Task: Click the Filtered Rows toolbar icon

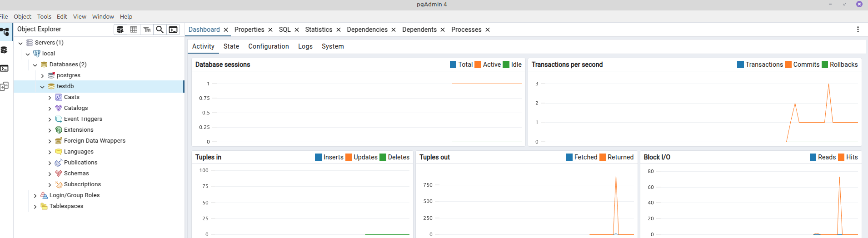Action: (147, 30)
